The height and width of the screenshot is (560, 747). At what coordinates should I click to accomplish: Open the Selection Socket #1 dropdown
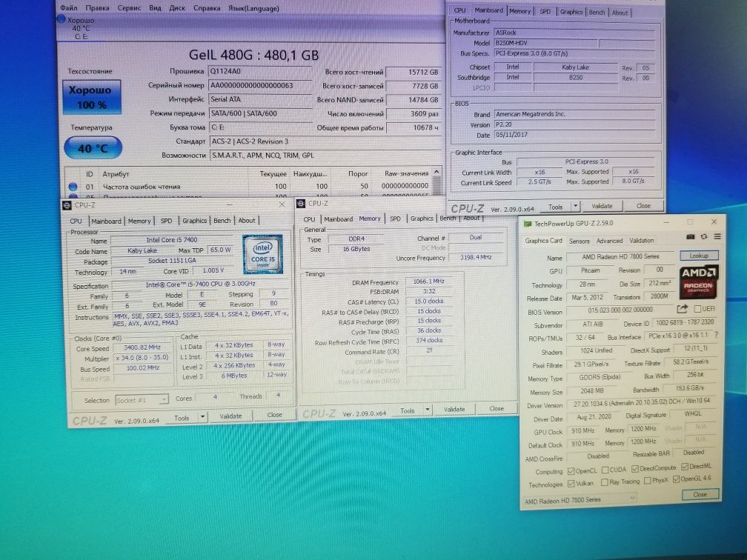tap(142, 400)
